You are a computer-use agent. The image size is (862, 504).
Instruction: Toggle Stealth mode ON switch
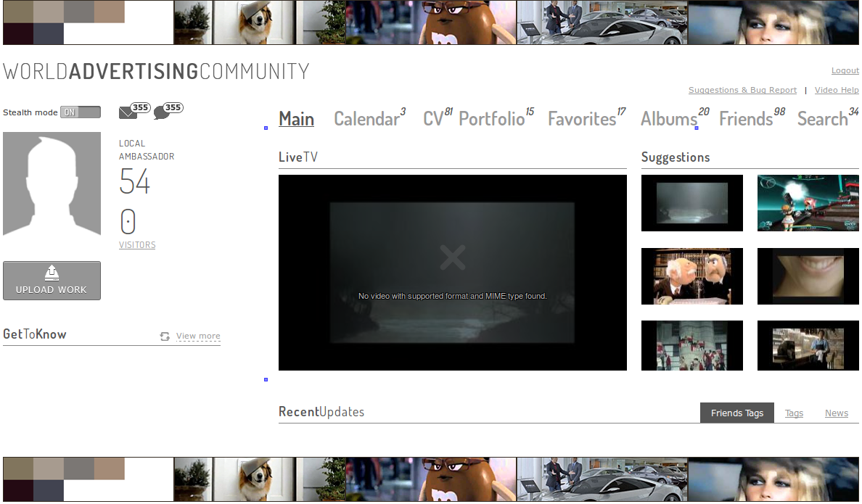coord(81,112)
